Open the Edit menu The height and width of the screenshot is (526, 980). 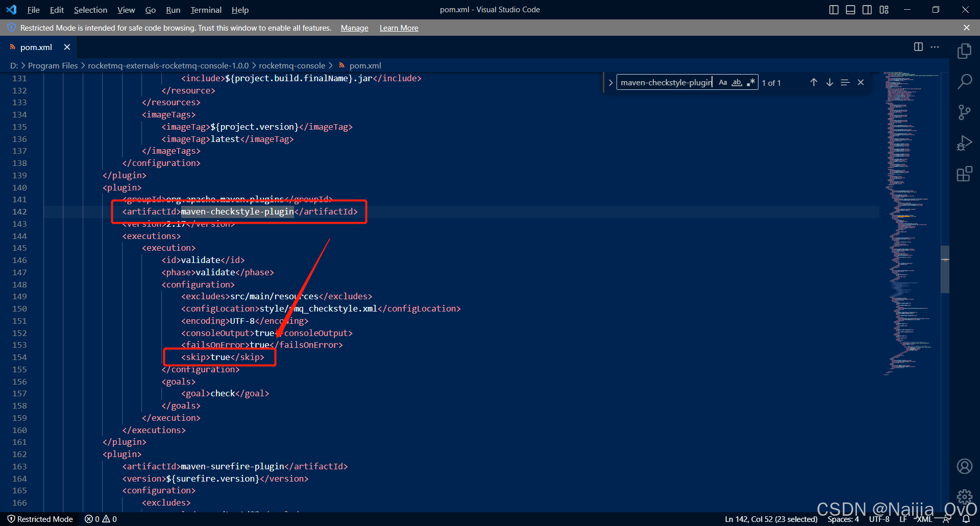coord(57,10)
